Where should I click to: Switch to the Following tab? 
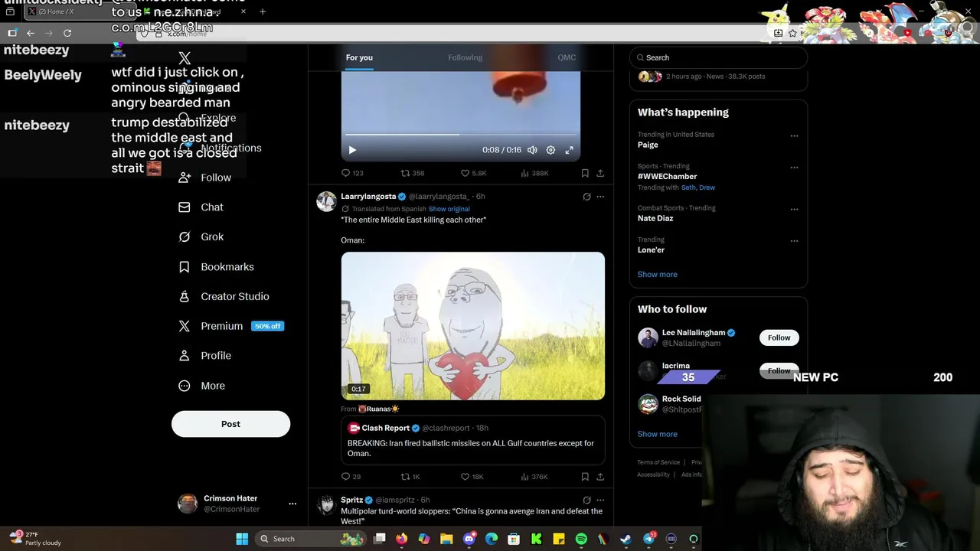point(465,57)
